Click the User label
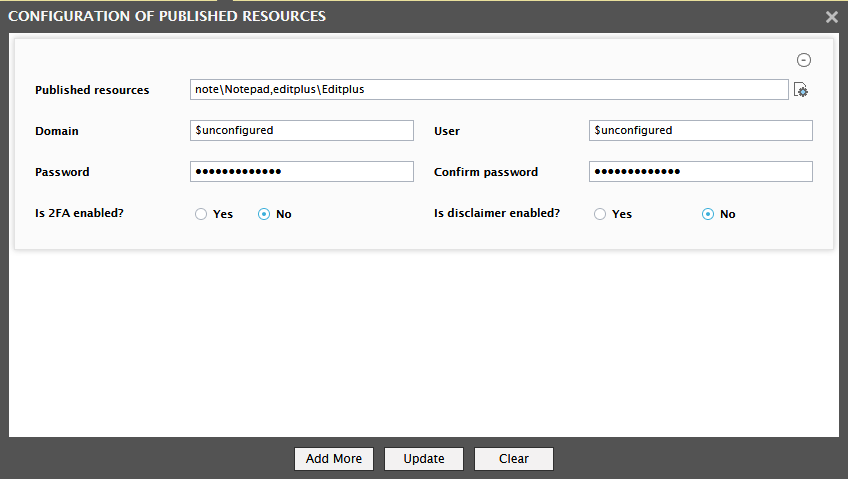This screenshot has width=848, height=479. (447, 131)
